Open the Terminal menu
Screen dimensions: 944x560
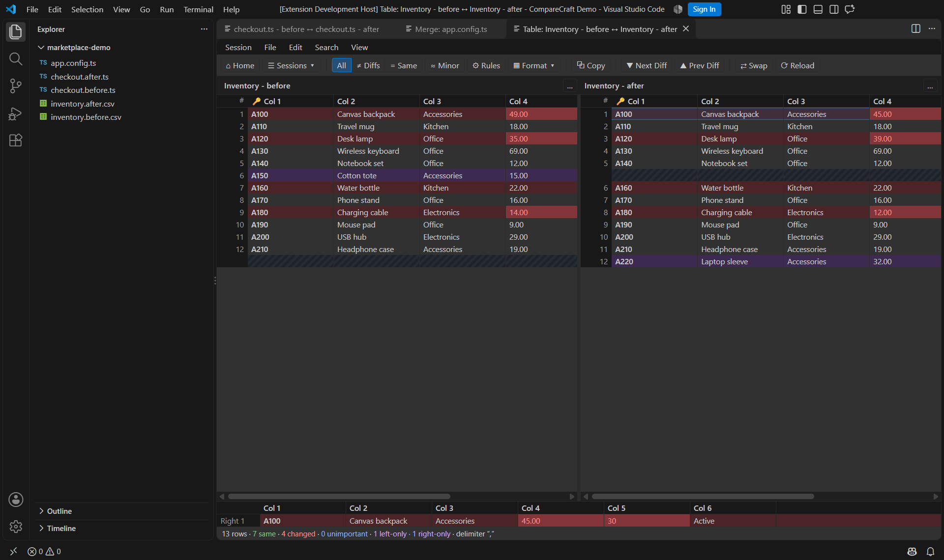198,9
